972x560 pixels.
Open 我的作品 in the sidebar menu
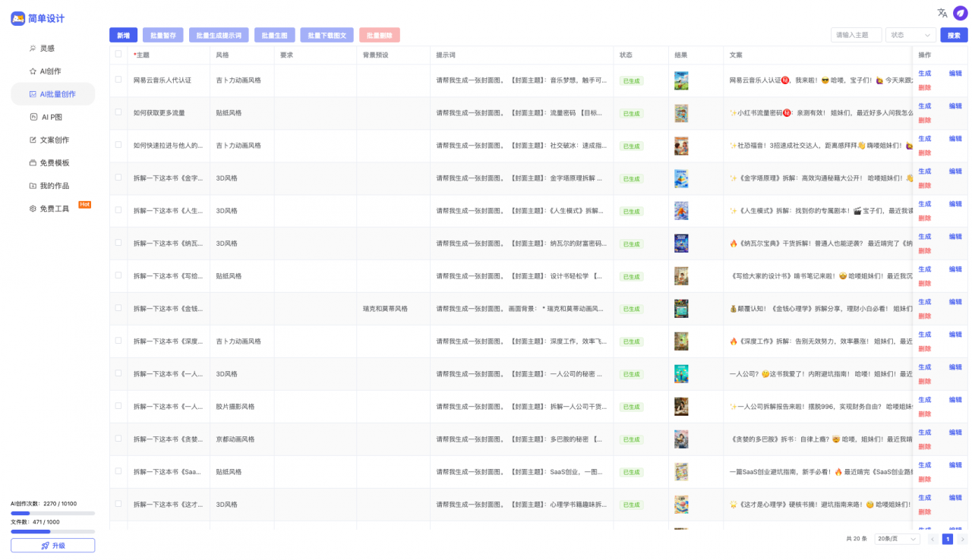pos(54,186)
